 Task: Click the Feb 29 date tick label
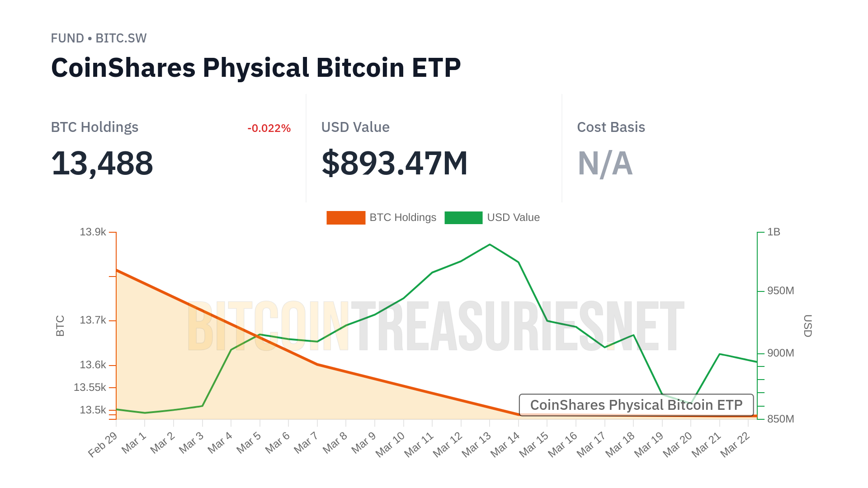click(103, 444)
